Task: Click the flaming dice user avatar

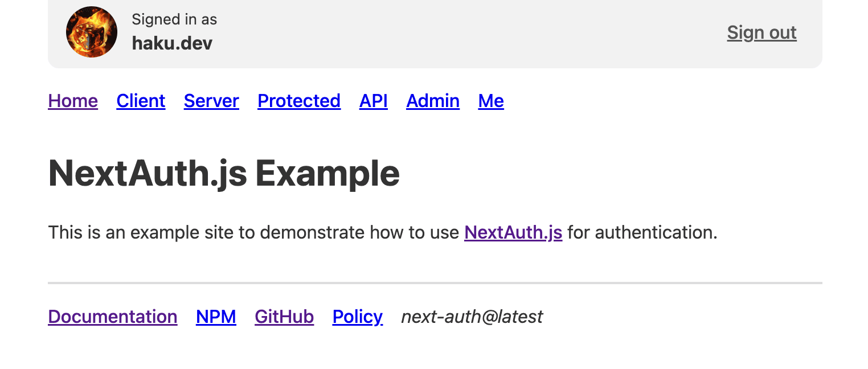Action: pyautogui.click(x=92, y=32)
